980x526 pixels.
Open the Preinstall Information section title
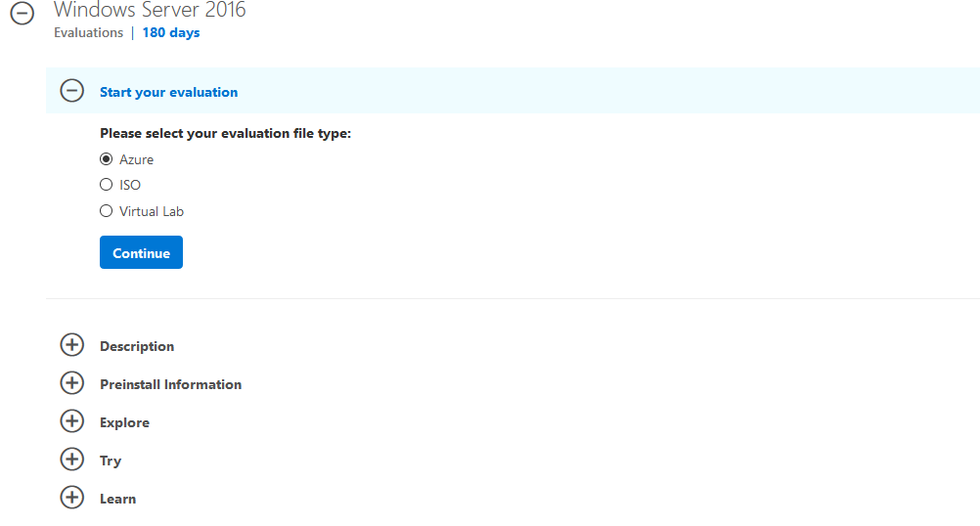click(x=170, y=384)
